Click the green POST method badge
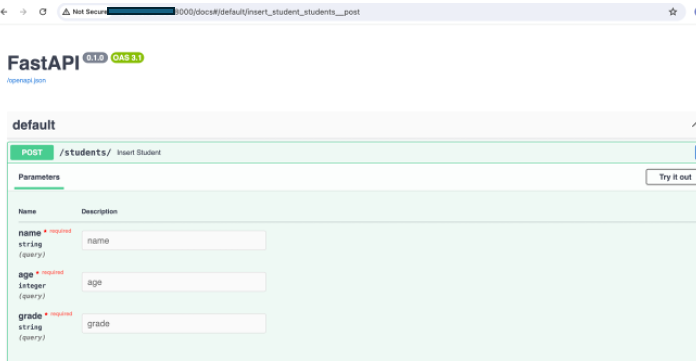The width and height of the screenshot is (696, 364). coord(32,152)
